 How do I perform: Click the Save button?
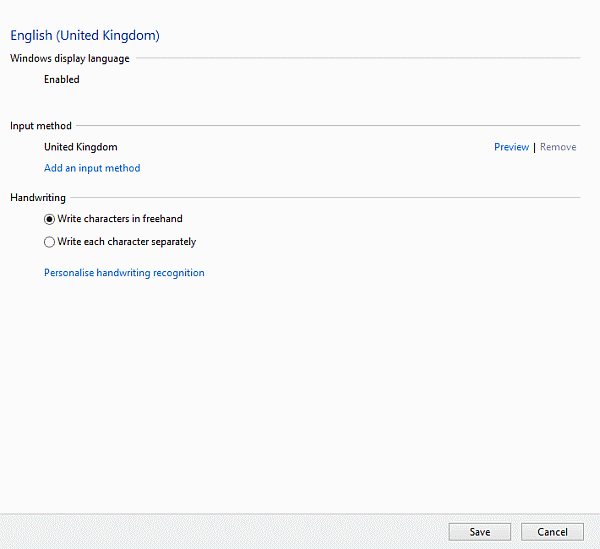pyautogui.click(x=480, y=532)
